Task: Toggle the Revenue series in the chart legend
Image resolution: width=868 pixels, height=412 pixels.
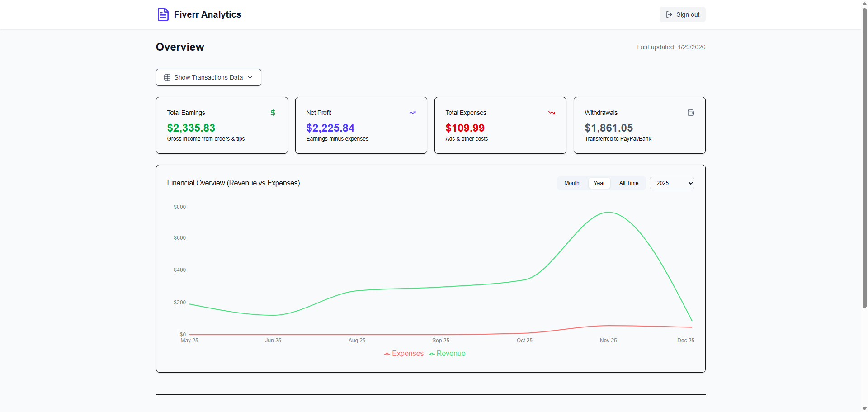Action: 447,353
